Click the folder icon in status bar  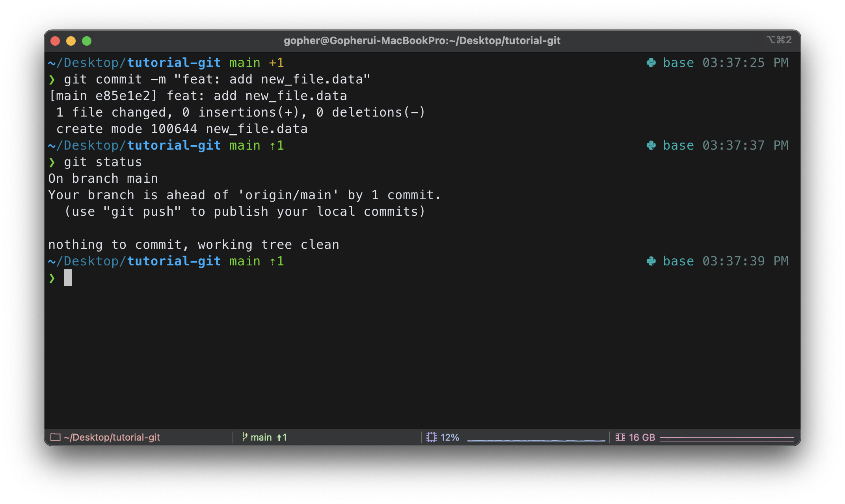(x=56, y=437)
